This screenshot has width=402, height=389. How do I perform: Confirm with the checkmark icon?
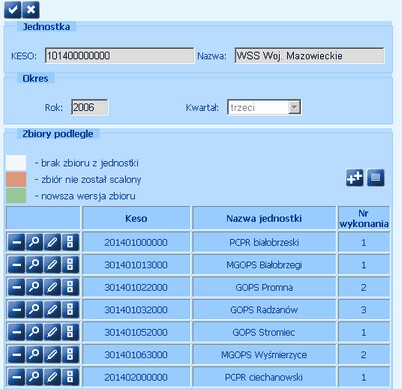pos(13,10)
